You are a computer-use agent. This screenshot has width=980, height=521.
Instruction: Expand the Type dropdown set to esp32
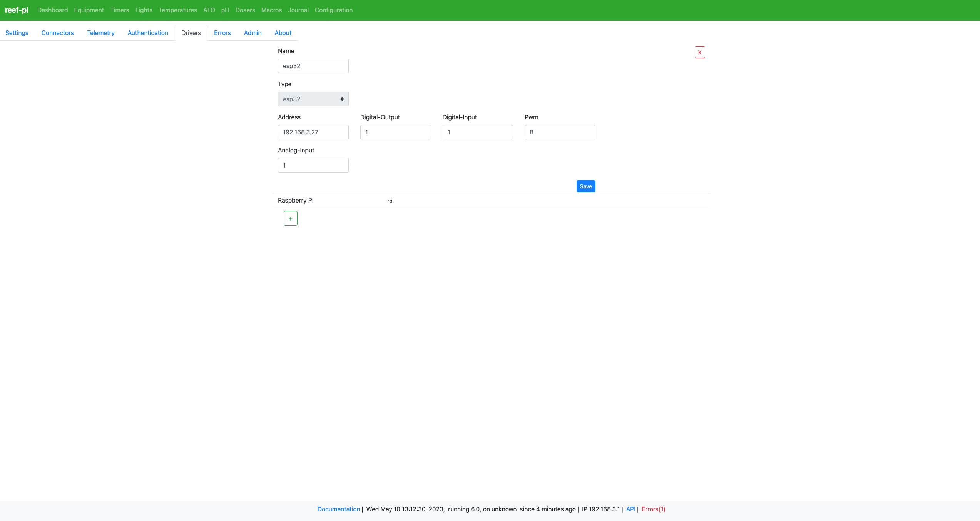click(313, 99)
